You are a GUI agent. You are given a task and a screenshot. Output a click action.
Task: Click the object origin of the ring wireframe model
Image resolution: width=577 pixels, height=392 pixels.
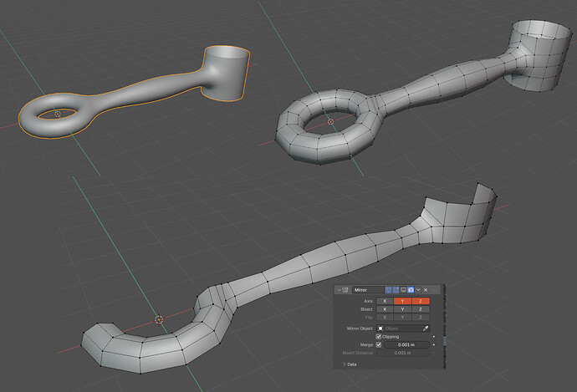pyautogui.click(x=330, y=122)
